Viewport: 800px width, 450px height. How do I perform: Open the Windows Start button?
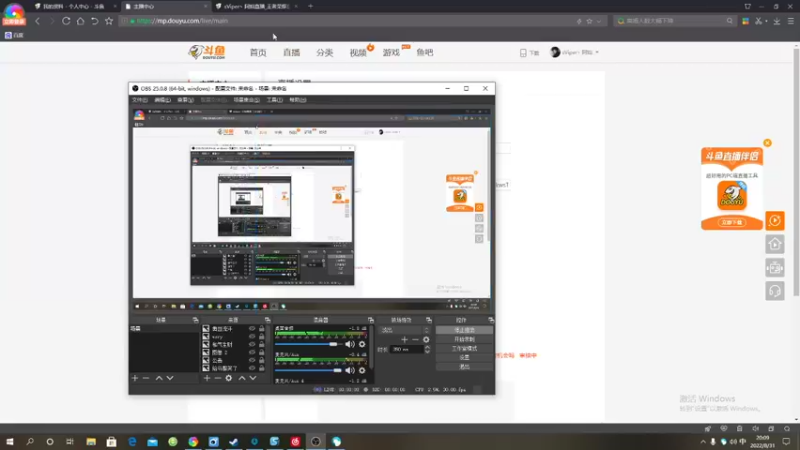click(x=10, y=442)
